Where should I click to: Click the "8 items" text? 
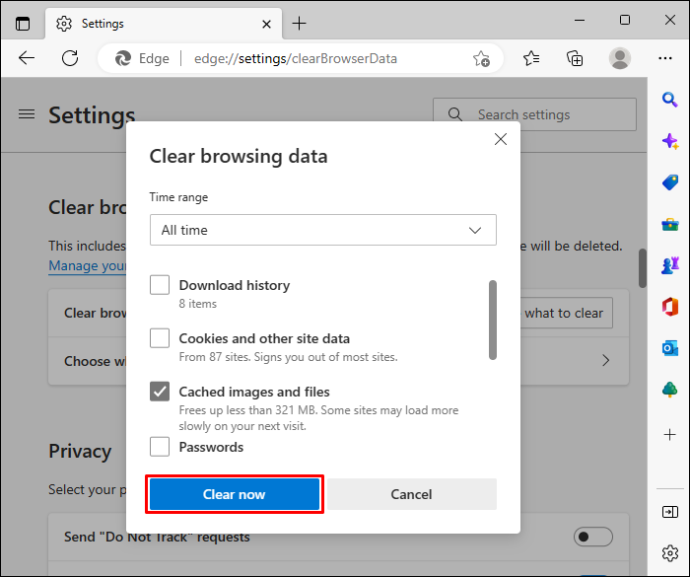[198, 304]
